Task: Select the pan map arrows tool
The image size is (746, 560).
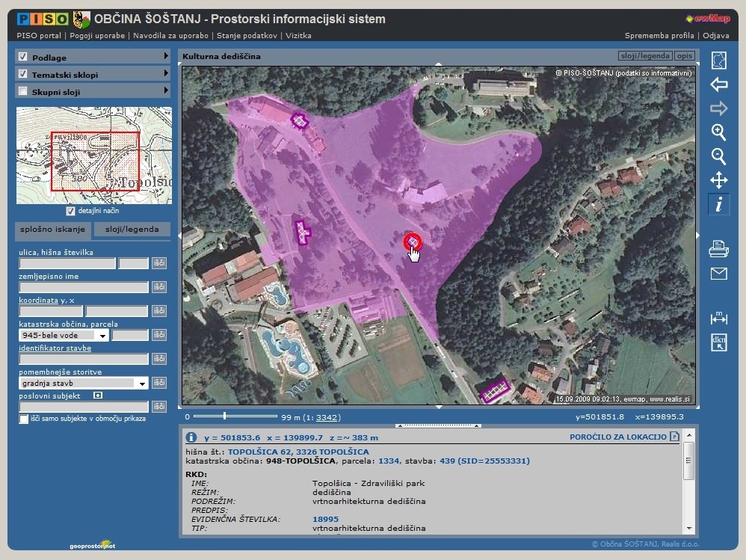Action: pos(718,180)
